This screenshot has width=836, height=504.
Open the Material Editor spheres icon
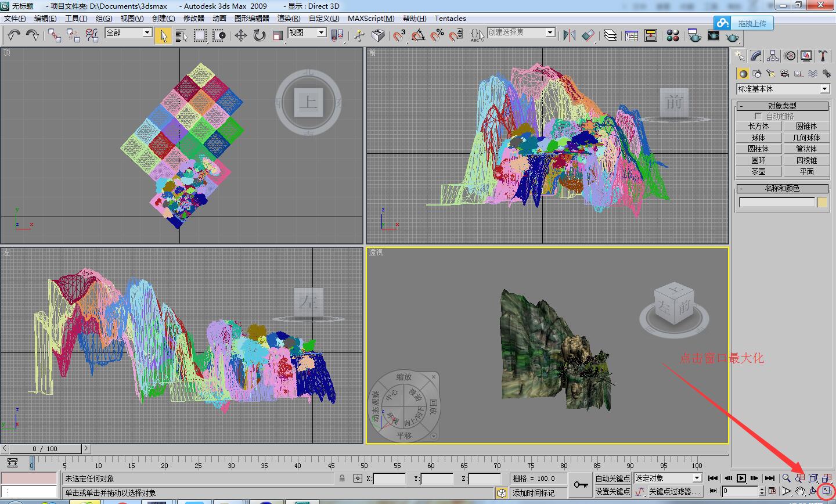tap(673, 35)
